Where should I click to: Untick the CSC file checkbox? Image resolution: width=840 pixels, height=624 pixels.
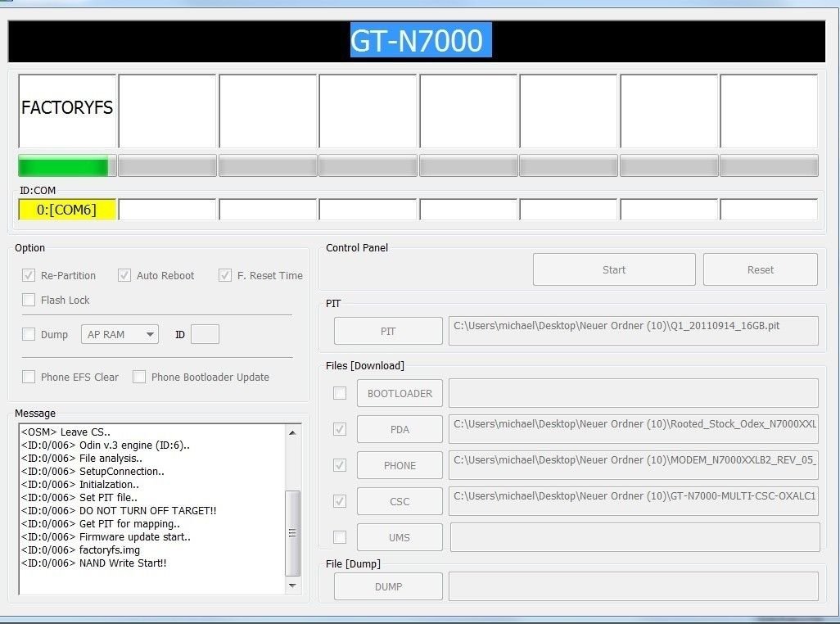click(x=340, y=501)
